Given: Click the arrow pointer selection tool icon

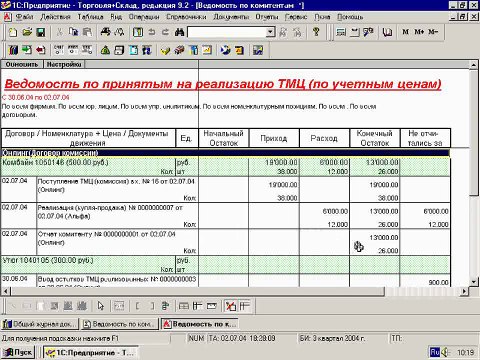Looking at the screenshot, I should coord(100,306).
